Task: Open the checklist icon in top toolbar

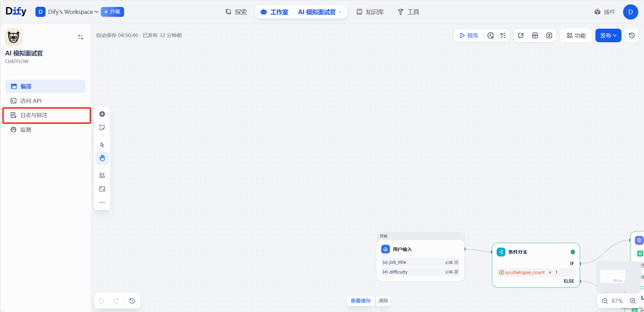Action: [503, 35]
